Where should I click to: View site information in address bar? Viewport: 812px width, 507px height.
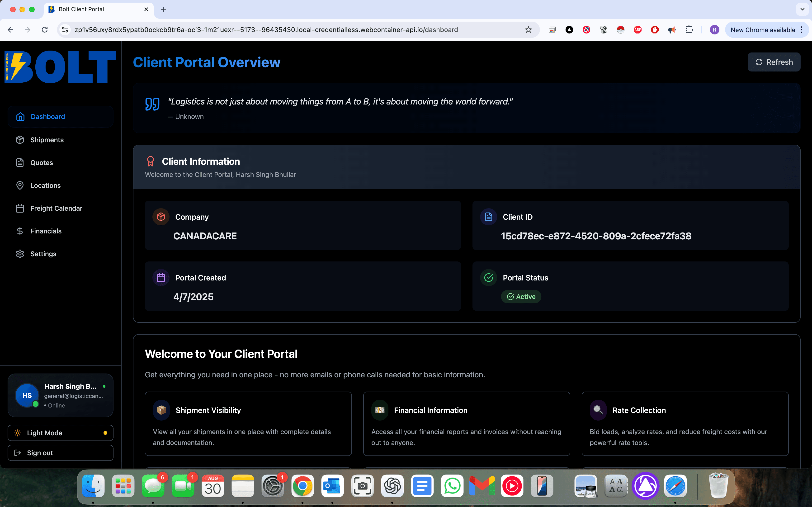point(65,30)
